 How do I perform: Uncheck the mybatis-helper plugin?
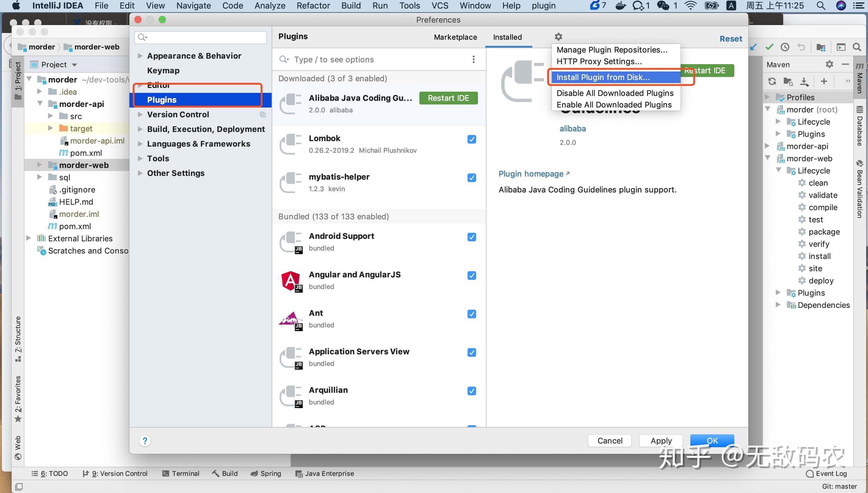[472, 178]
